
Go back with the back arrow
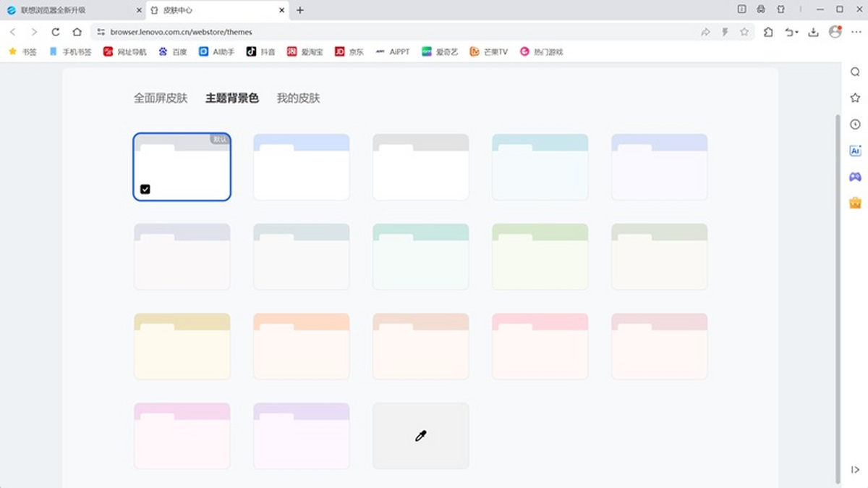(x=12, y=32)
